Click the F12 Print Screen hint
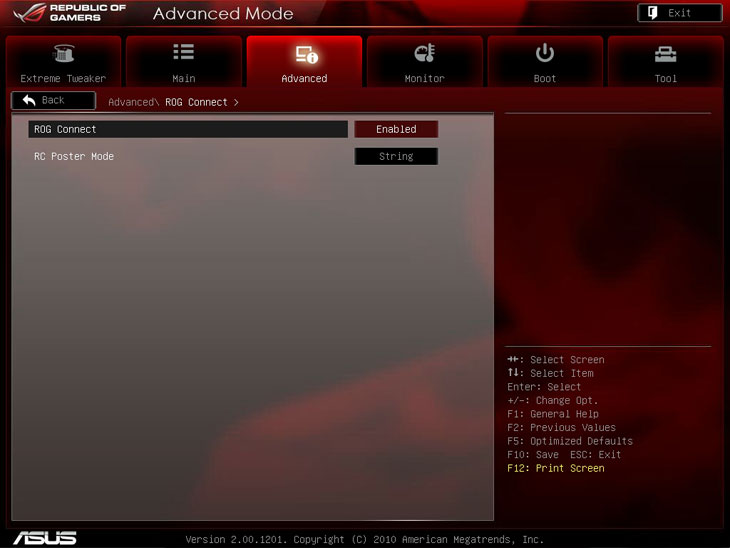The width and height of the screenshot is (730, 548). click(x=556, y=468)
